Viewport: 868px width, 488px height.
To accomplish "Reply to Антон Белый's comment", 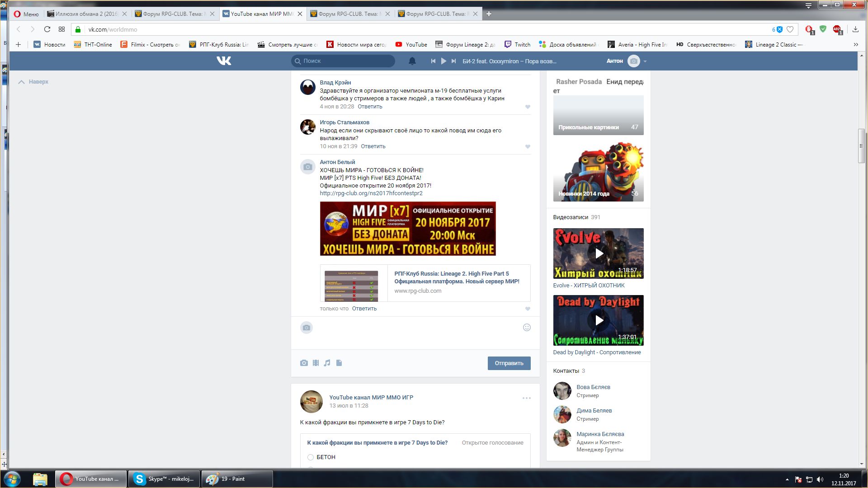I will 364,309.
